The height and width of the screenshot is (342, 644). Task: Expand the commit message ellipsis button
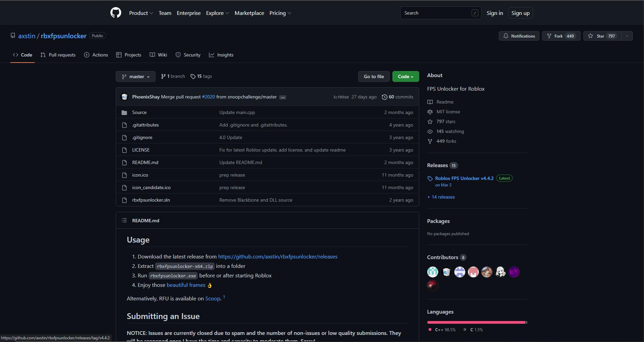point(283,97)
